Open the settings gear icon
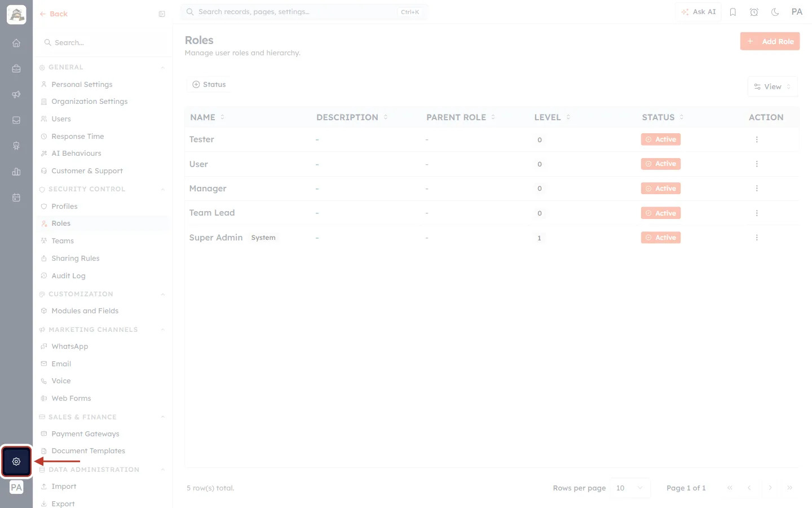The image size is (812, 508). pyautogui.click(x=16, y=462)
